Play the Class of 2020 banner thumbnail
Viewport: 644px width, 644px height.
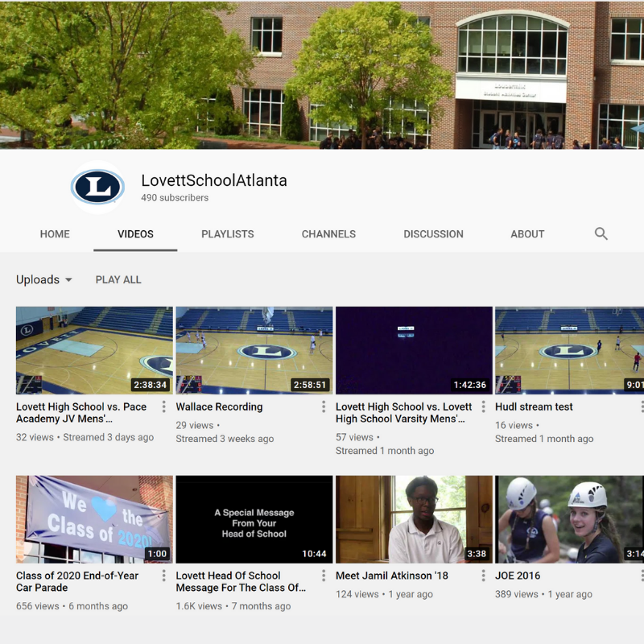94,519
